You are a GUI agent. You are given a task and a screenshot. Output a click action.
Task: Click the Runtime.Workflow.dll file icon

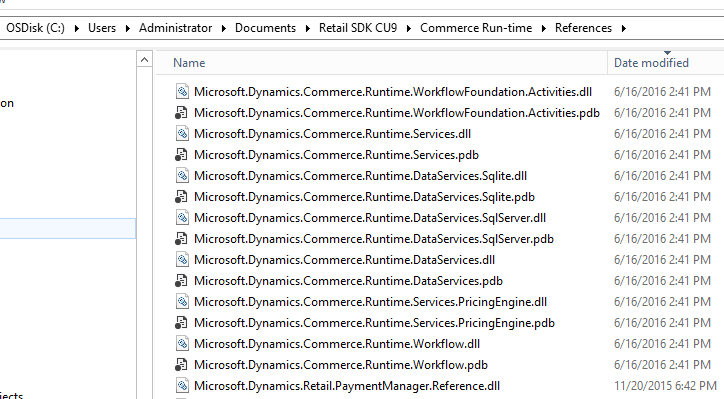[x=182, y=344]
